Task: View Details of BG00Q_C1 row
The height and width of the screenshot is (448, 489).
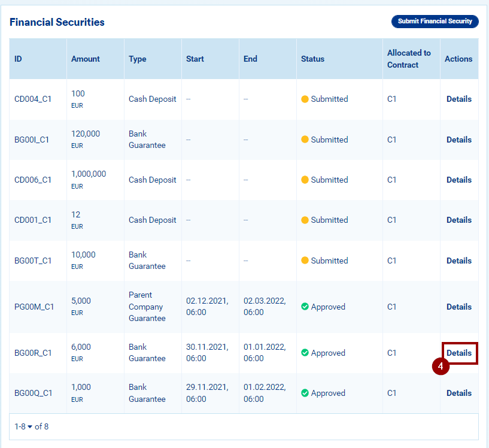Action: click(458, 393)
